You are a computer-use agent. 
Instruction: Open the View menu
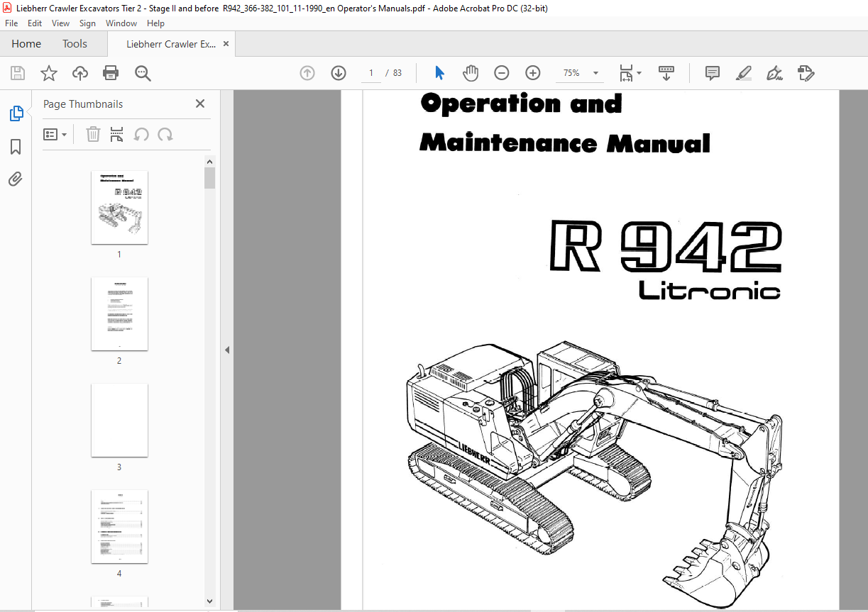pyautogui.click(x=60, y=23)
